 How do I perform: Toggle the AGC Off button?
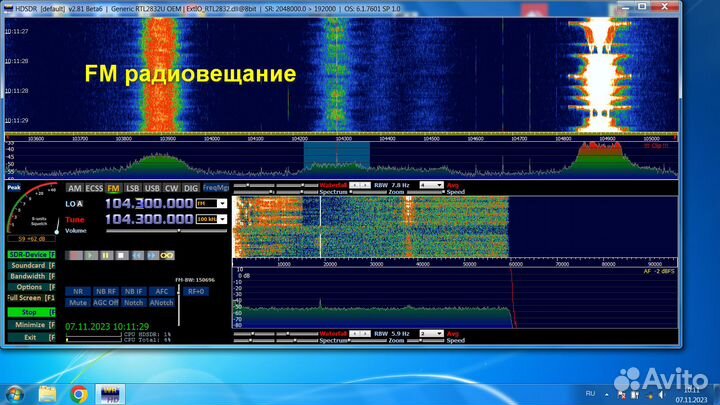coord(106,303)
